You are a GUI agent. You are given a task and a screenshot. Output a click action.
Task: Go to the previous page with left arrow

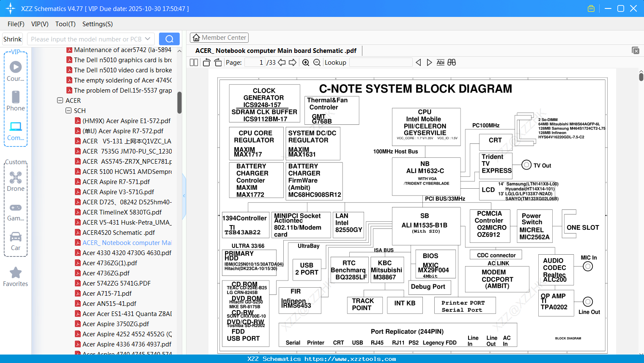(282, 63)
